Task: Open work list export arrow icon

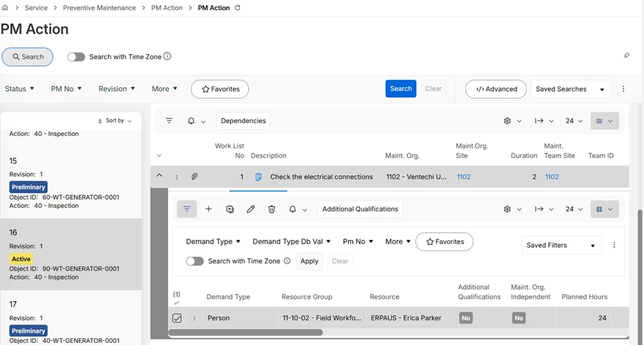Action: point(539,120)
